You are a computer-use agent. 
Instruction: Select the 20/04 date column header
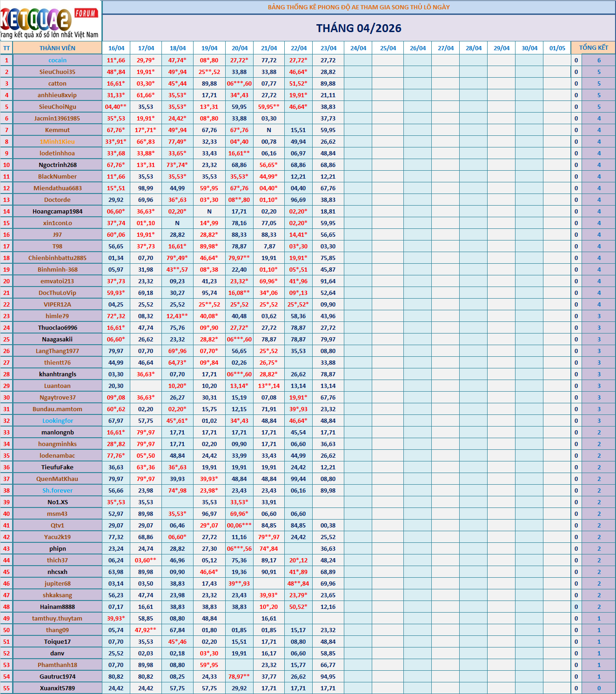coord(240,48)
